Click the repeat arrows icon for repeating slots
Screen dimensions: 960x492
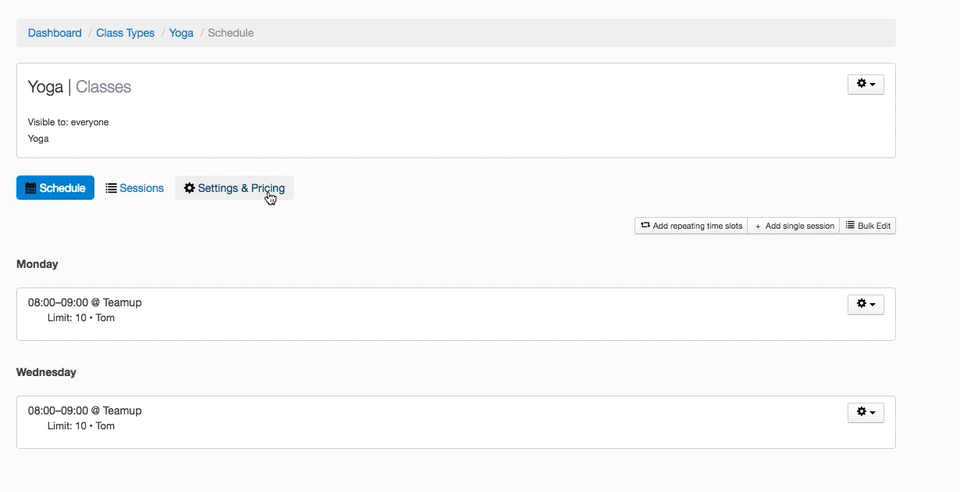[646, 226]
